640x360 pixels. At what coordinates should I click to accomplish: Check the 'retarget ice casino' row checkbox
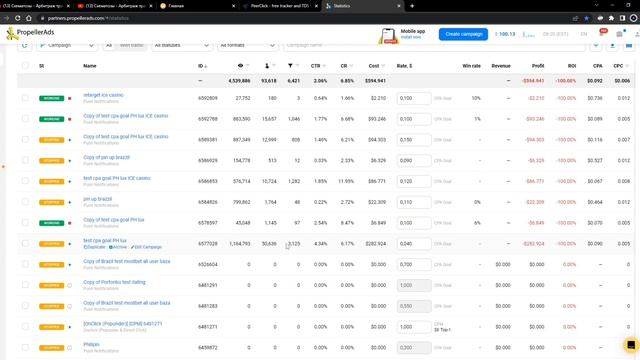[x=25, y=98]
